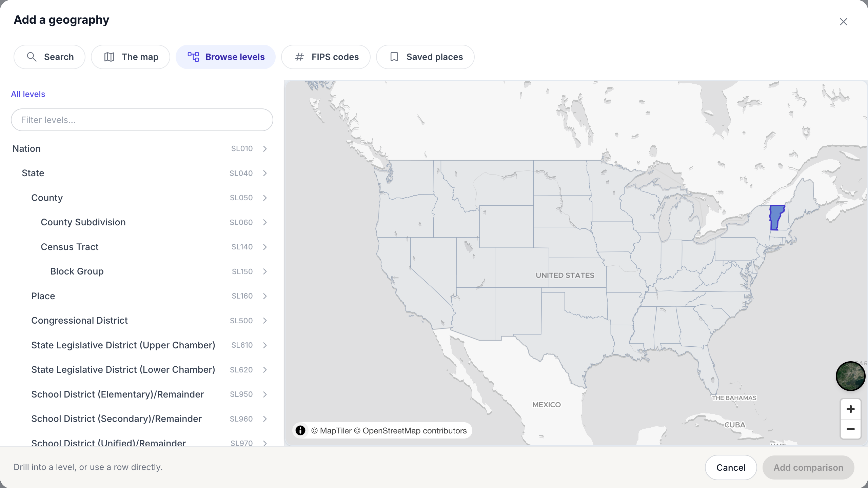
Task: Close the Add a geography dialog
Action: pyautogui.click(x=843, y=22)
